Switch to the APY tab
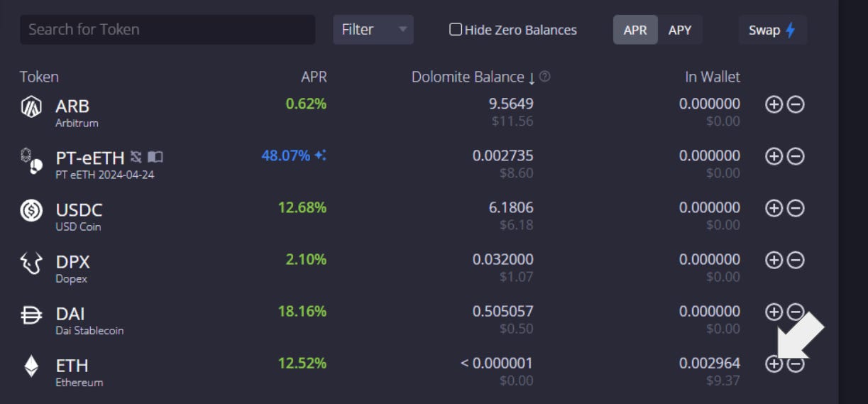 click(x=680, y=30)
